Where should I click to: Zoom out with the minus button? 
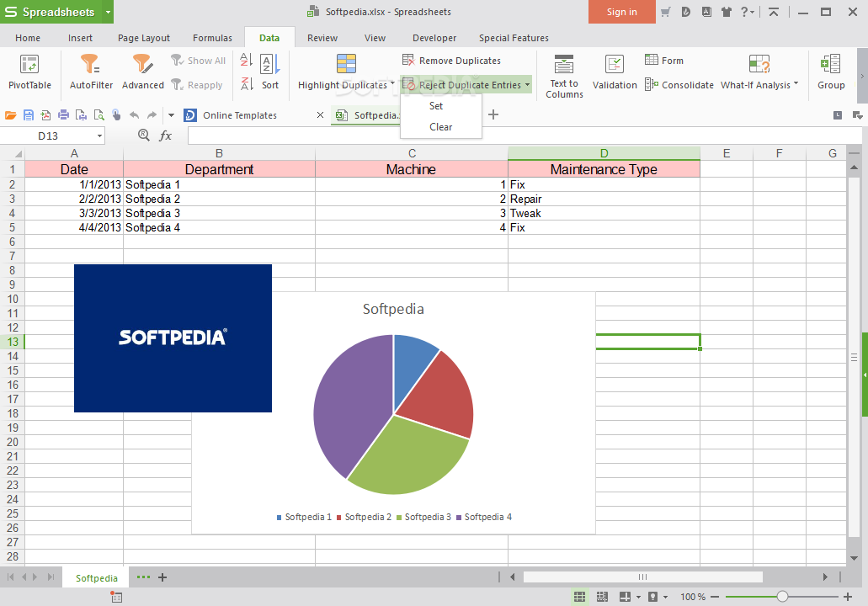715,597
